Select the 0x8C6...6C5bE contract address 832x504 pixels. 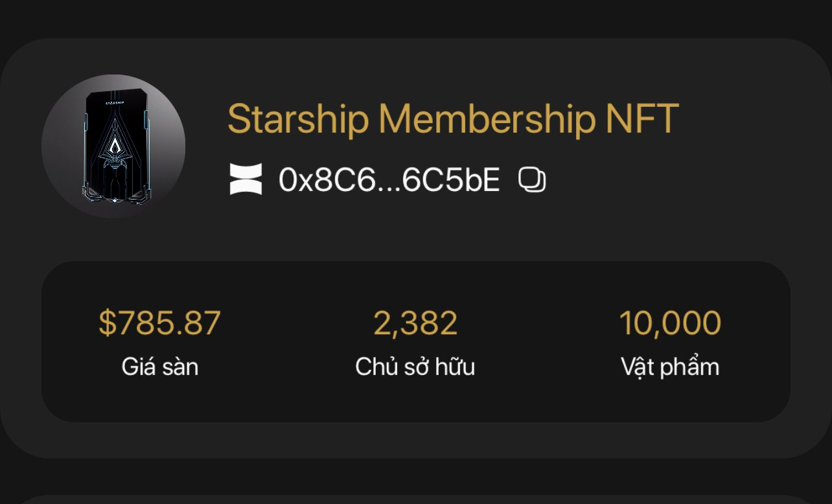coord(389,180)
